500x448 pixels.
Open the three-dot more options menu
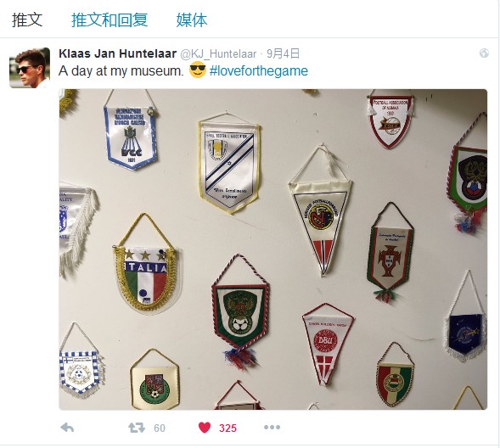tap(272, 428)
